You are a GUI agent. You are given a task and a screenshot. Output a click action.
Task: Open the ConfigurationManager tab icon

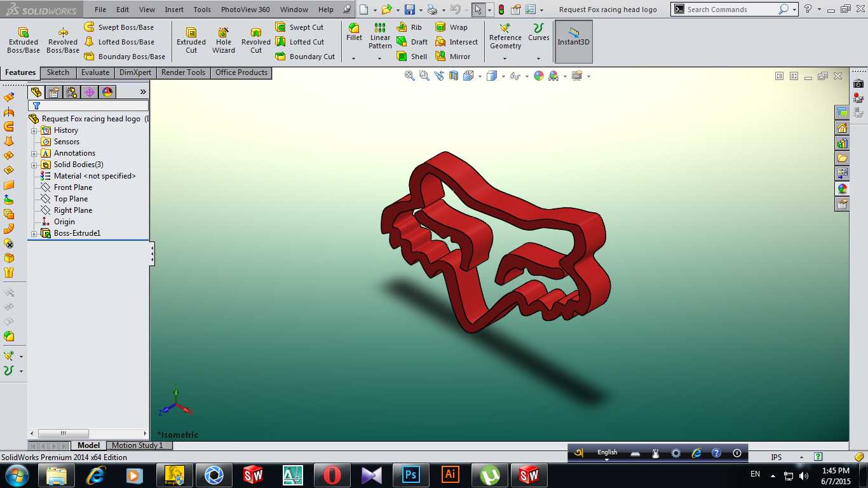[x=72, y=92]
